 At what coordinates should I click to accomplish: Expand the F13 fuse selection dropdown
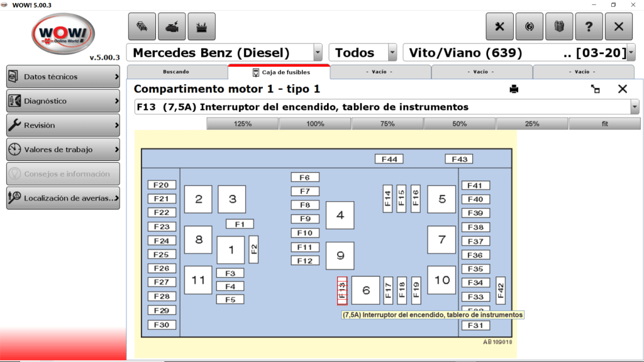pos(634,107)
